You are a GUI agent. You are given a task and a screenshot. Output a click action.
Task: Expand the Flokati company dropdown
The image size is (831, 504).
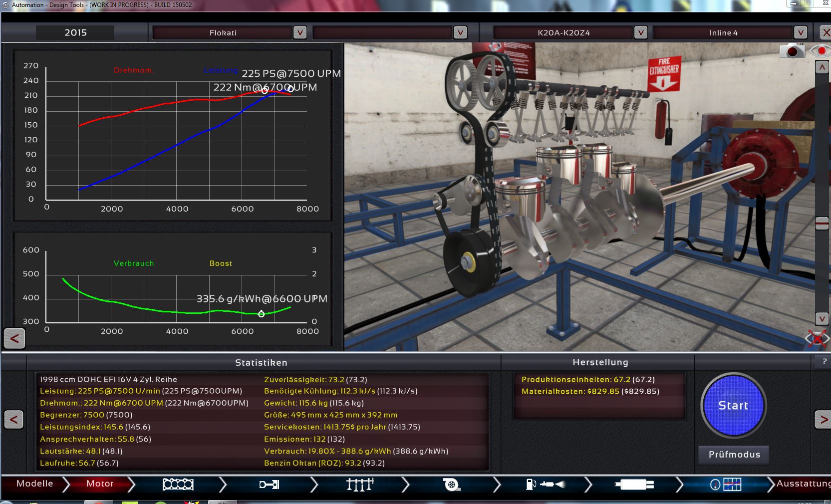point(299,32)
